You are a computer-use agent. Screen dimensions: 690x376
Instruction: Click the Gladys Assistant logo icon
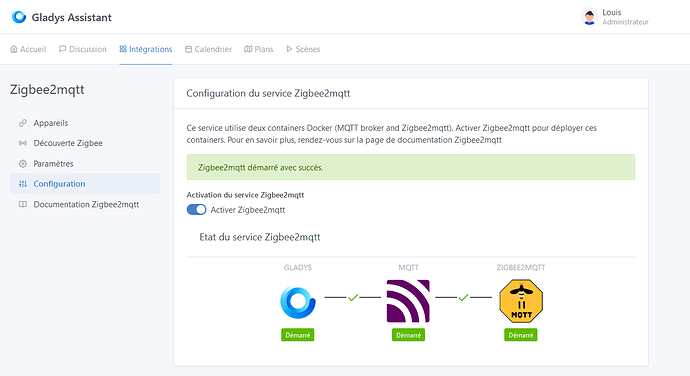(19, 17)
